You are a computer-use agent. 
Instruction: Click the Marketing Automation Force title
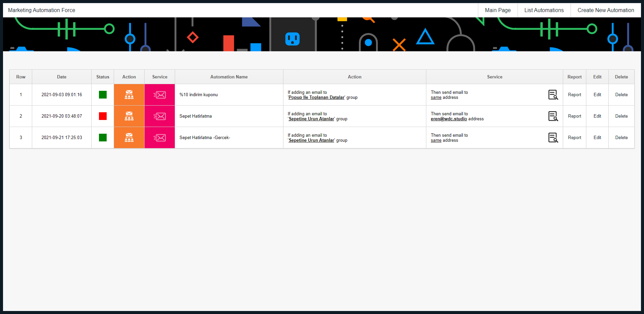click(x=42, y=10)
